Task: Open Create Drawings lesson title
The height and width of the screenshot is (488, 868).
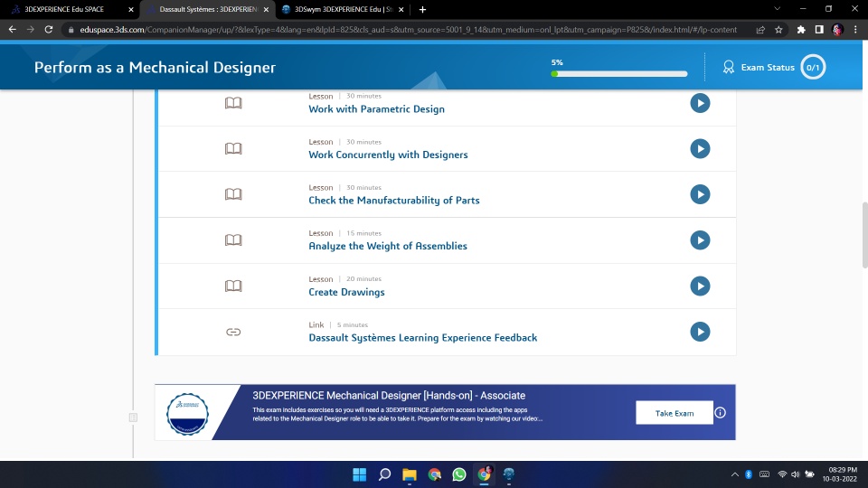Action: 346,292
